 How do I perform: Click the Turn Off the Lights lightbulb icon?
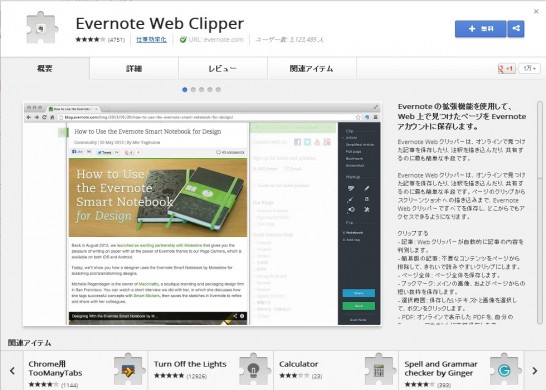pos(254,370)
